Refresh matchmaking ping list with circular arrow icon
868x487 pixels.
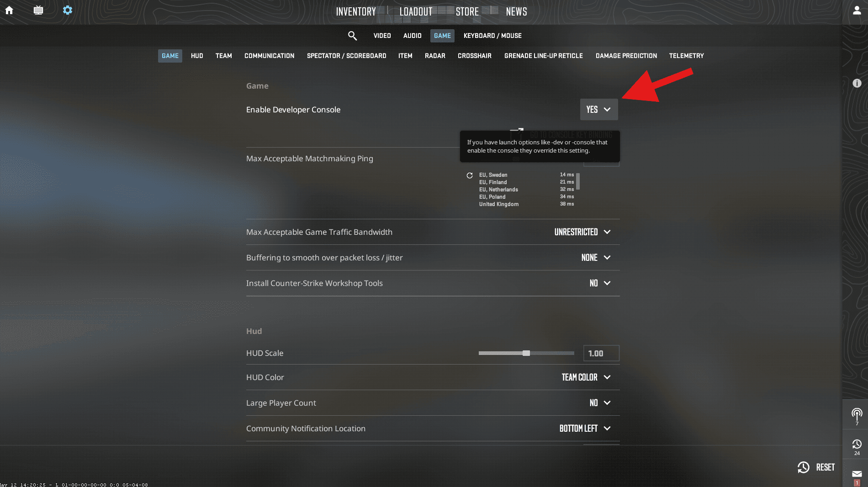click(470, 175)
